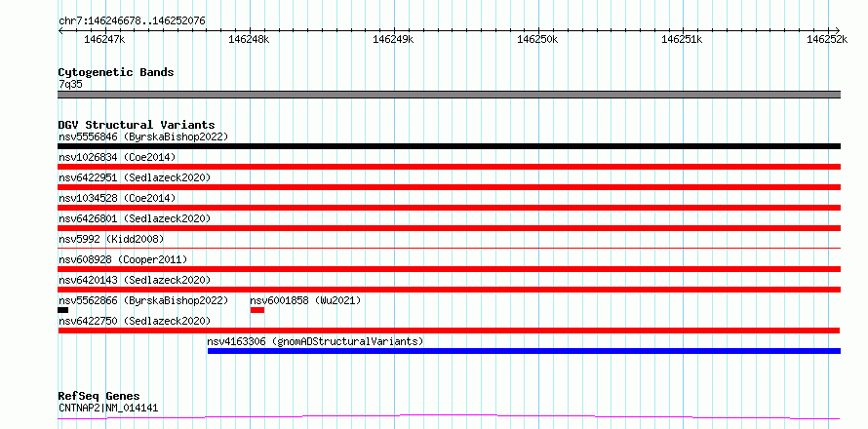
Task: Open the nsv4163306 (gnomADStructuralVariants) label
Action: click(x=316, y=341)
